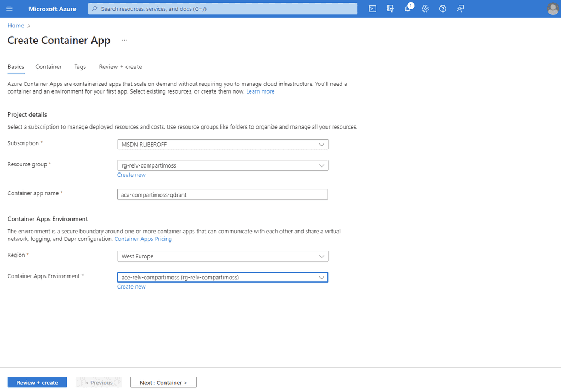Image resolution: width=561 pixels, height=392 pixels.
Task: Switch to the Container tab
Action: pos(48,67)
